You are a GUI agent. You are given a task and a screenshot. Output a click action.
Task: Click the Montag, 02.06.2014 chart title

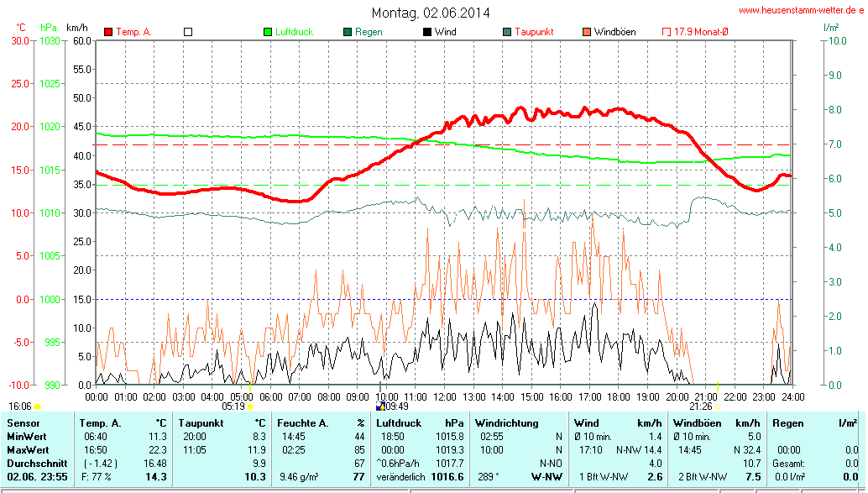pyautogui.click(x=431, y=13)
